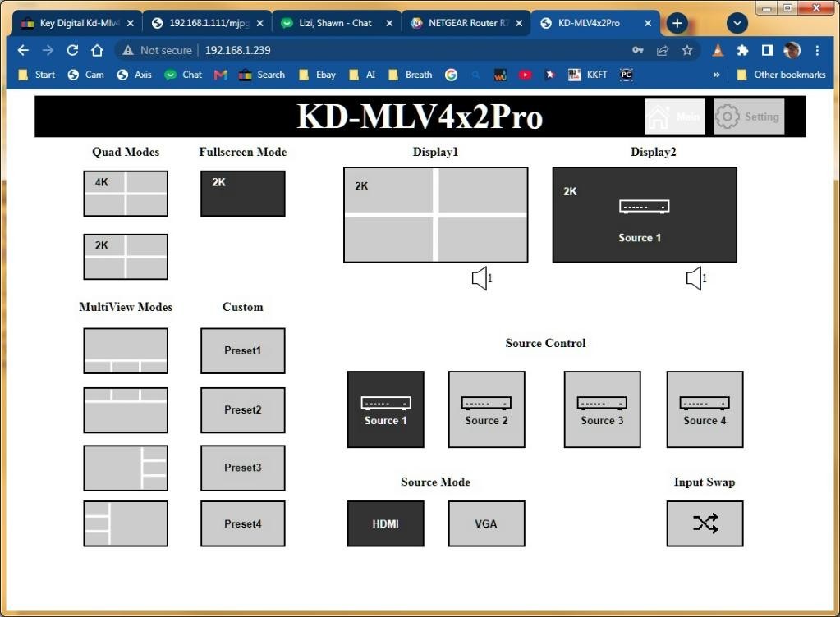Select MultiView layout with three bottom windows
840x617 pixels.
(126, 351)
